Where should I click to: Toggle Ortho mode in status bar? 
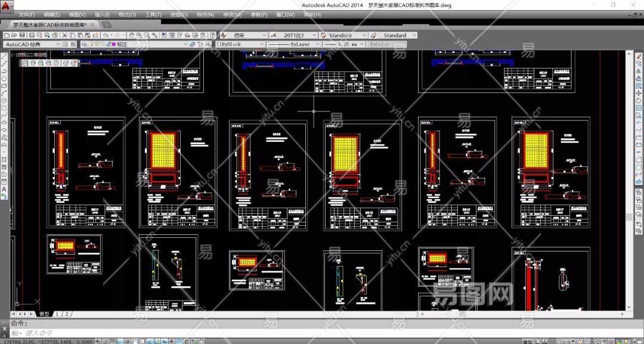click(120, 340)
